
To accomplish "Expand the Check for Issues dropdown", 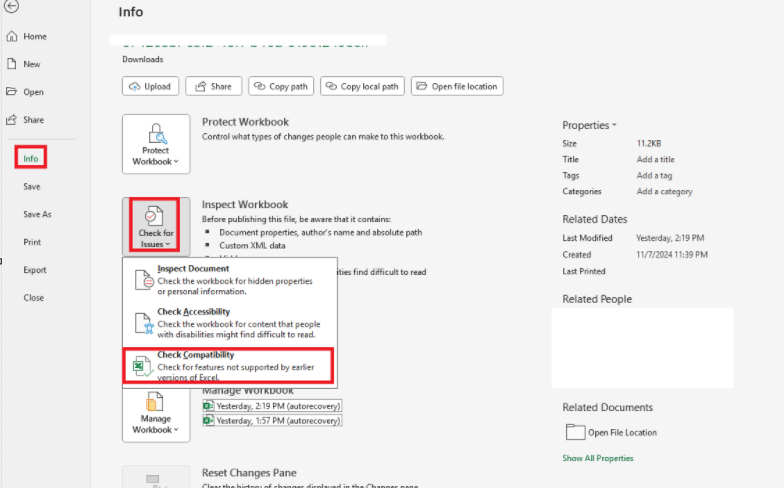I will point(156,226).
